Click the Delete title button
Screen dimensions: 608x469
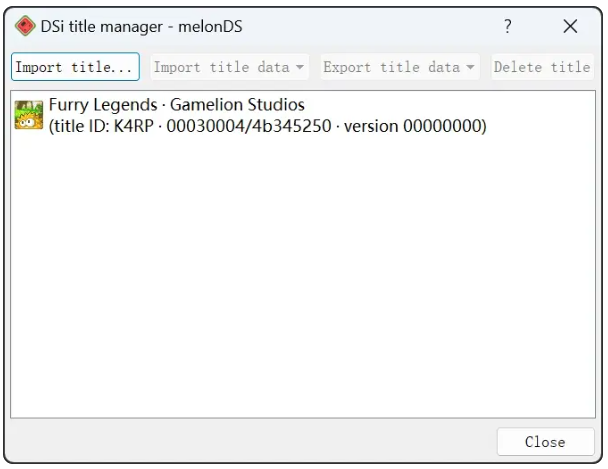[542, 67]
